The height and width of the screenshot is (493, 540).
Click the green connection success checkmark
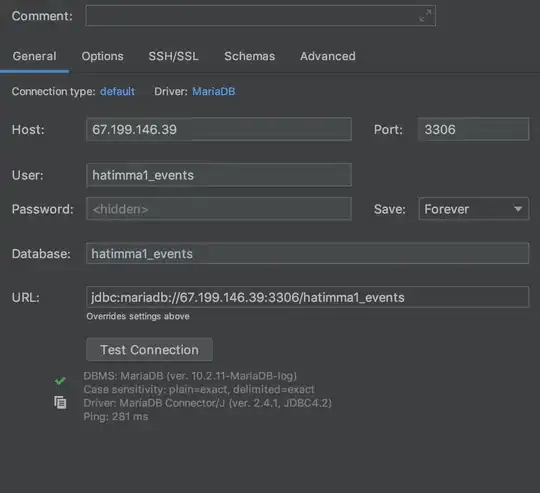pos(60,380)
